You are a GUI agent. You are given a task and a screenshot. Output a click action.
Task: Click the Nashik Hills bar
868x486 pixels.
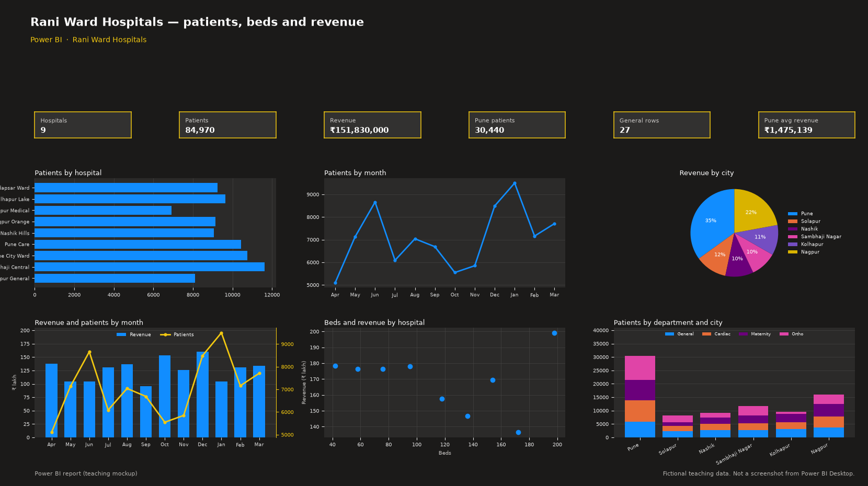[x=124, y=233]
